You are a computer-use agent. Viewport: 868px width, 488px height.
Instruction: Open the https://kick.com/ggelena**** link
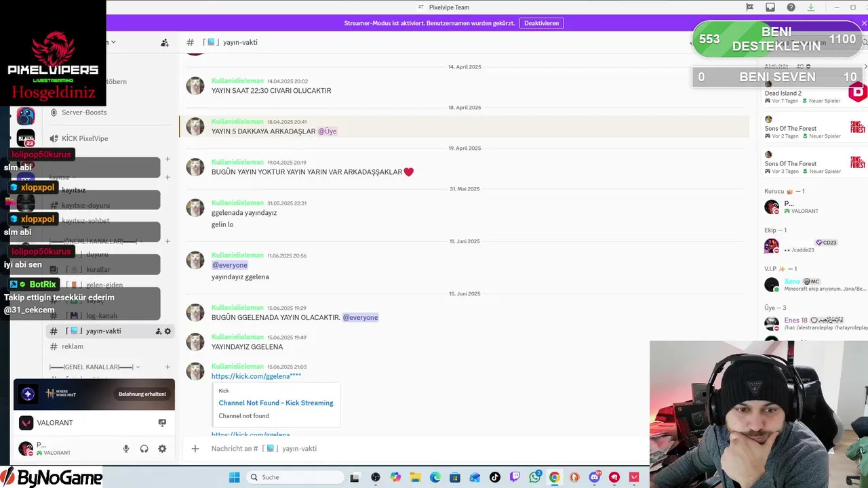[256, 376]
